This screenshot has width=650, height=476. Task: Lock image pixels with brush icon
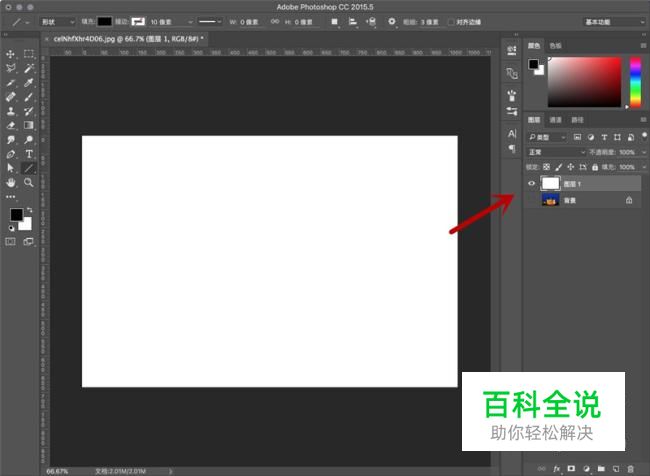point(558,167)
